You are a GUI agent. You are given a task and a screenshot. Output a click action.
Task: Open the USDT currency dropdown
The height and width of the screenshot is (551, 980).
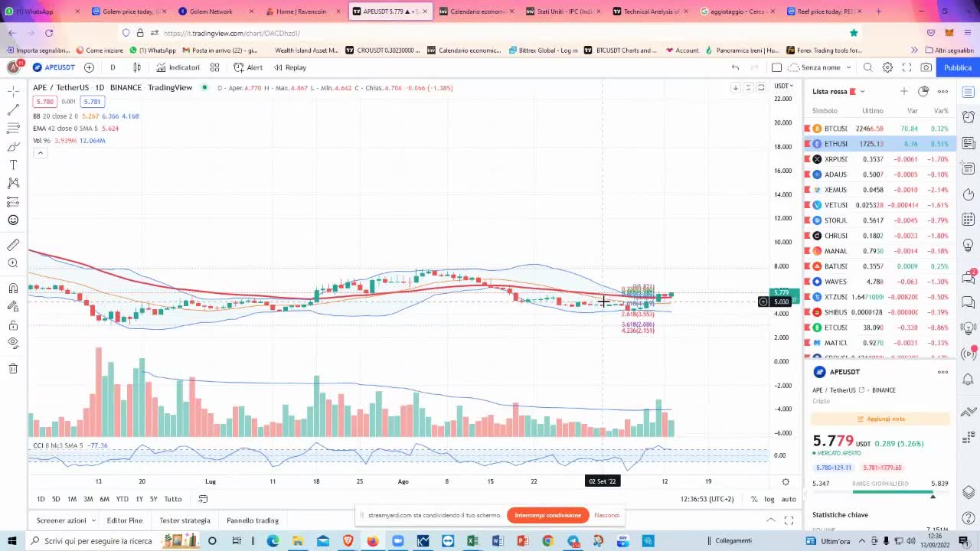point(783,86)
